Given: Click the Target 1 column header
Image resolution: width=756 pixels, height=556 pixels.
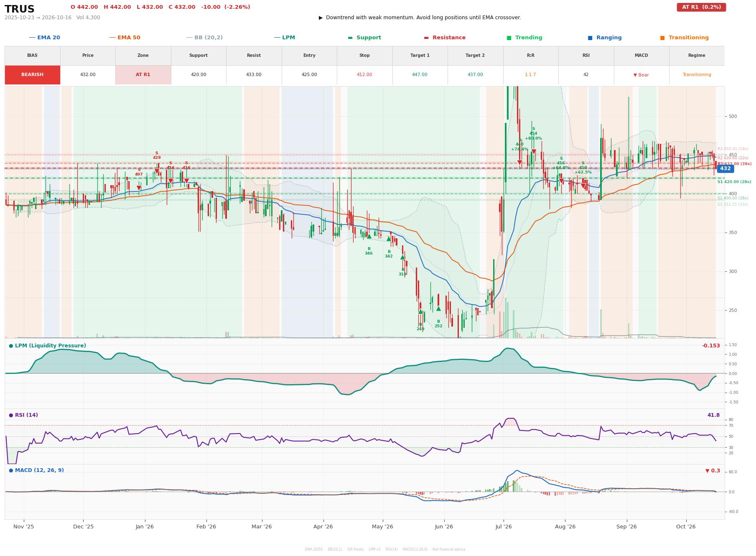Looking at the screenshot, I should [420, 56].
